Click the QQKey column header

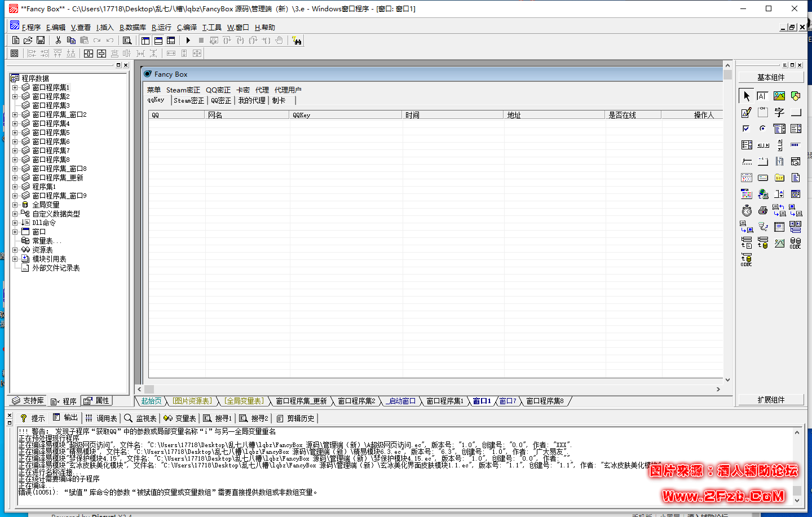pyautogui.click(x=346, y=115)
